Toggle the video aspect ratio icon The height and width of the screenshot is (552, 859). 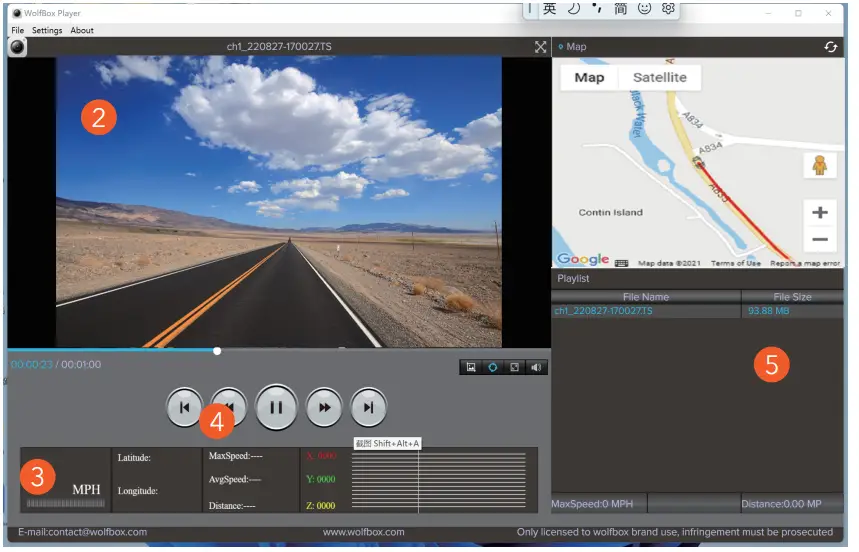[515, 367]
